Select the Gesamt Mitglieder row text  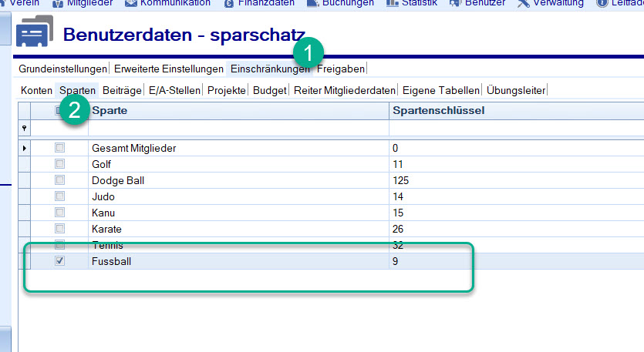coord(134,148)
